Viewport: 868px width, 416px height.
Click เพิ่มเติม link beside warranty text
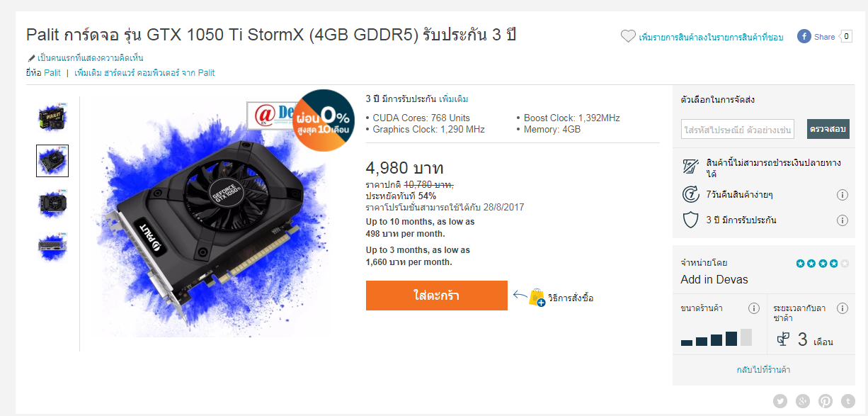[453, 99]
